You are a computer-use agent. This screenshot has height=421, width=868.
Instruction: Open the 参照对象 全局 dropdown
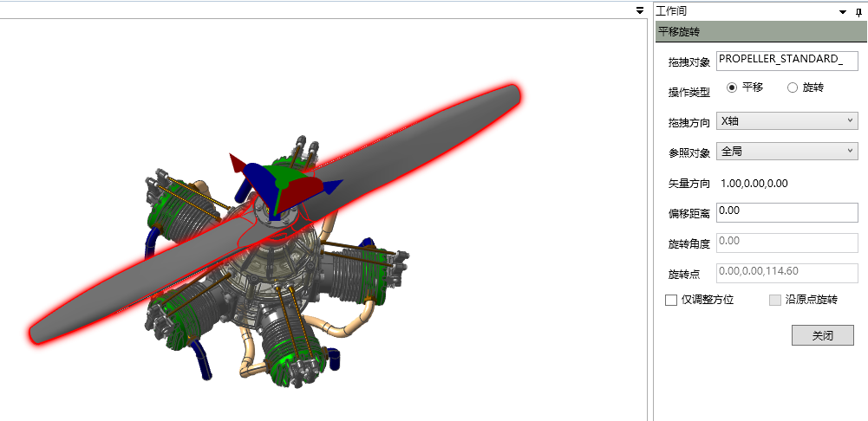tap(787, 151)
